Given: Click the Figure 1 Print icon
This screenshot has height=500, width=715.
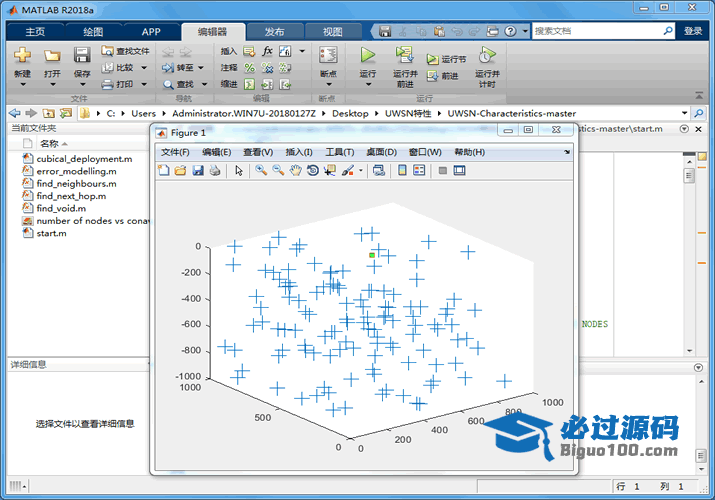Looking at the screenshot, I should point(215,170).
